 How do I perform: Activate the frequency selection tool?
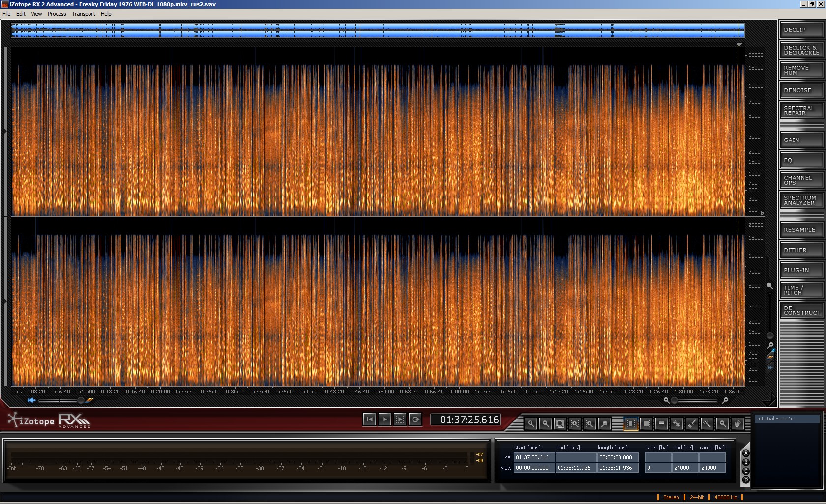pos(661,423)
